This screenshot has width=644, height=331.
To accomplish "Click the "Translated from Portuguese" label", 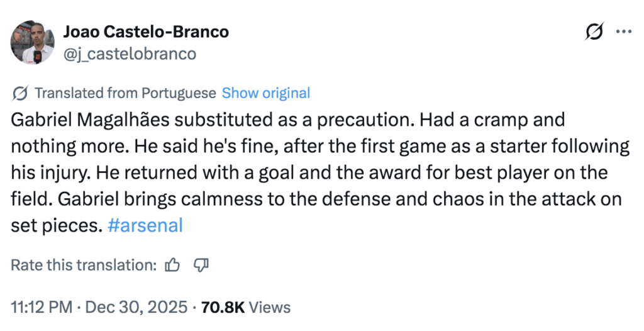I will pos(125,94).
